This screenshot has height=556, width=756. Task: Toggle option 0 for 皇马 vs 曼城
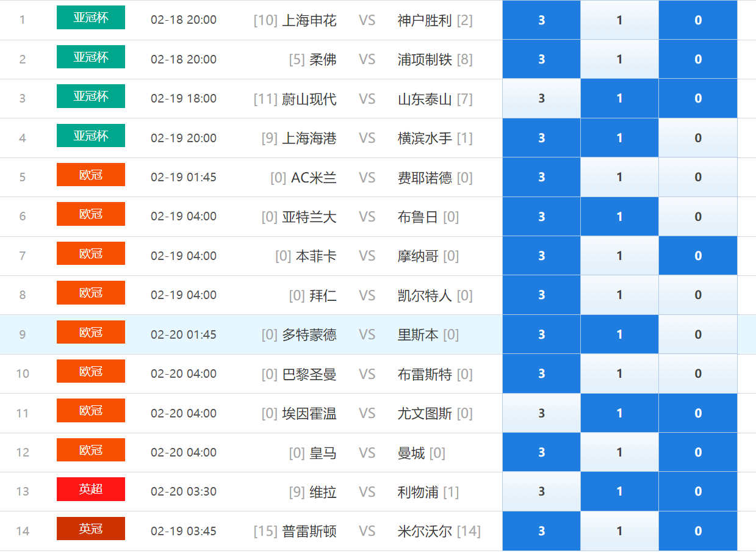coord(698,452)
